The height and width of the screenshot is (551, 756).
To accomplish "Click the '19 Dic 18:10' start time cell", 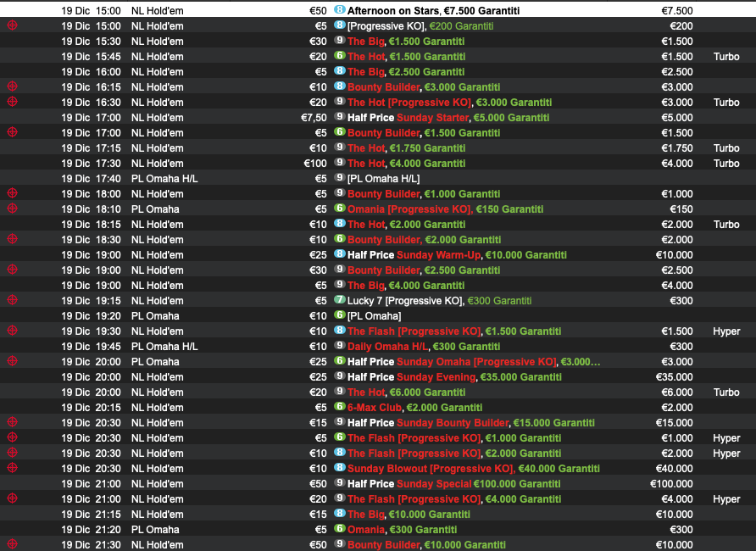I will tap(92, 209).
